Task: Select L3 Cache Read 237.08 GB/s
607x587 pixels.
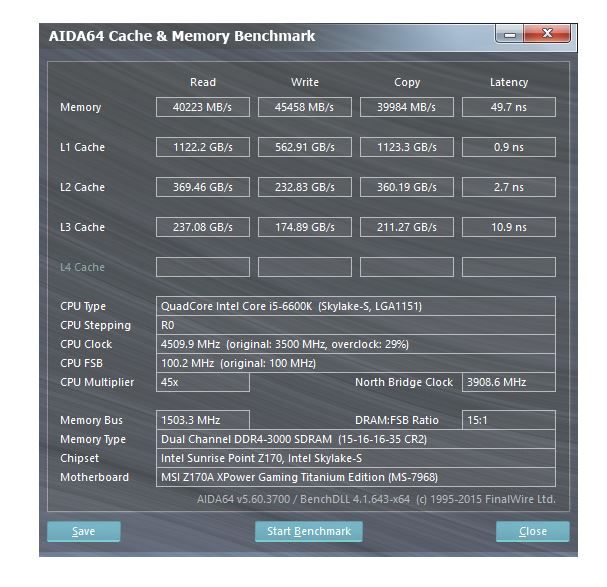Action: [203, 227]
